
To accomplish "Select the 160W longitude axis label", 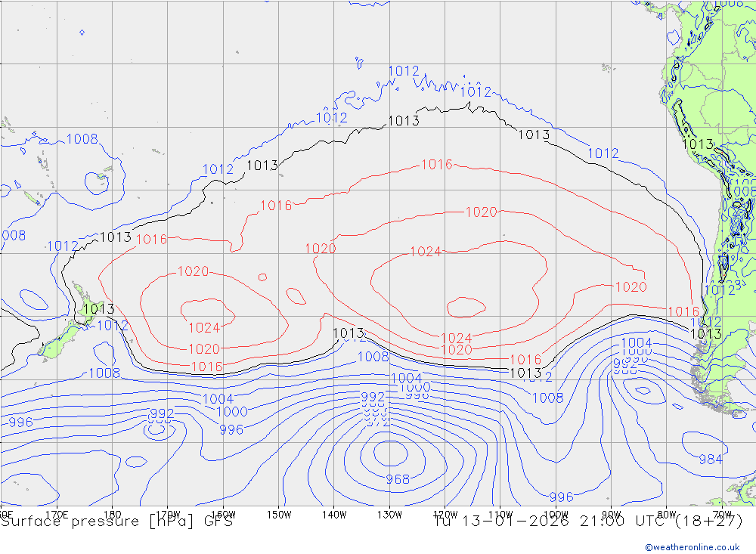I will tap(223, 515).
